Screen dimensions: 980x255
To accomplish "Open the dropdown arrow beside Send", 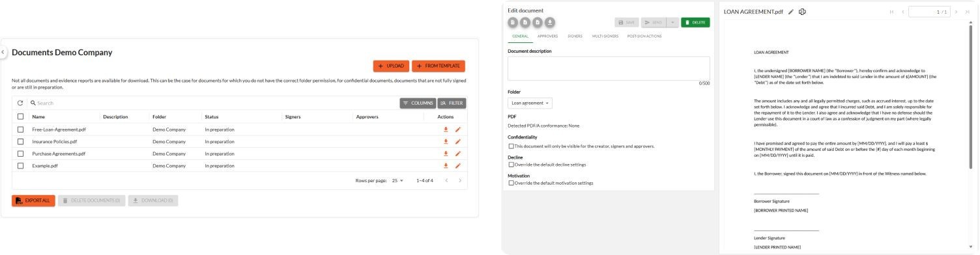I will (672, 23).
